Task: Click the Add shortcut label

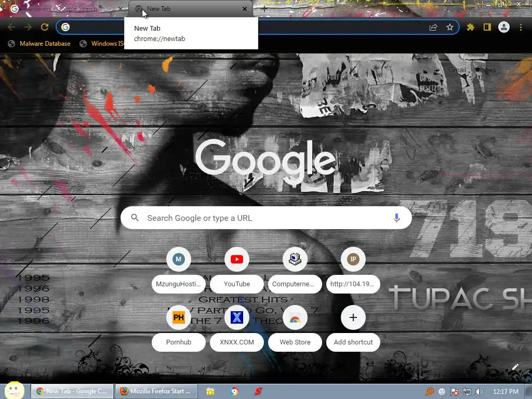Action: coord(353,342)
